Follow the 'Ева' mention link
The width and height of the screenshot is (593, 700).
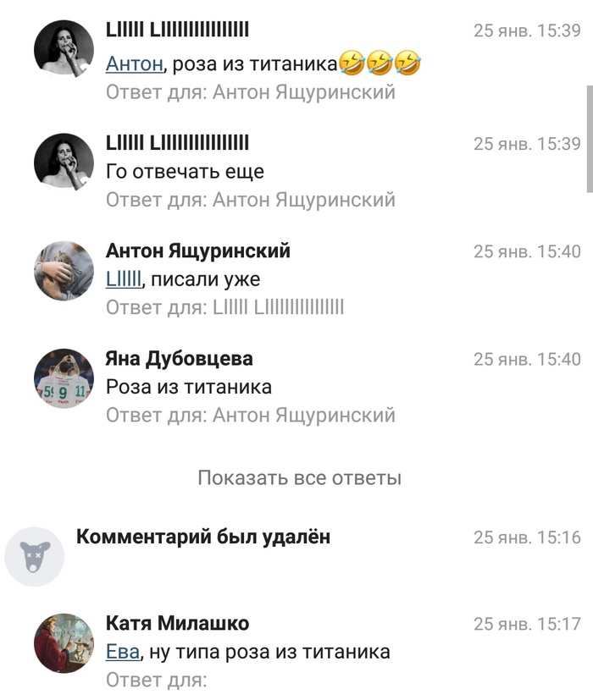pyautogui.click(x=123, y=652)
